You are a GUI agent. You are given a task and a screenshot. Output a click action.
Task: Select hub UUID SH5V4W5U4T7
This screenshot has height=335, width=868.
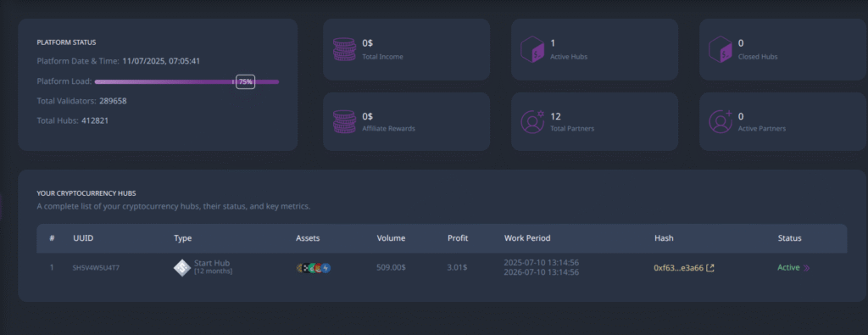coord(96,268)
